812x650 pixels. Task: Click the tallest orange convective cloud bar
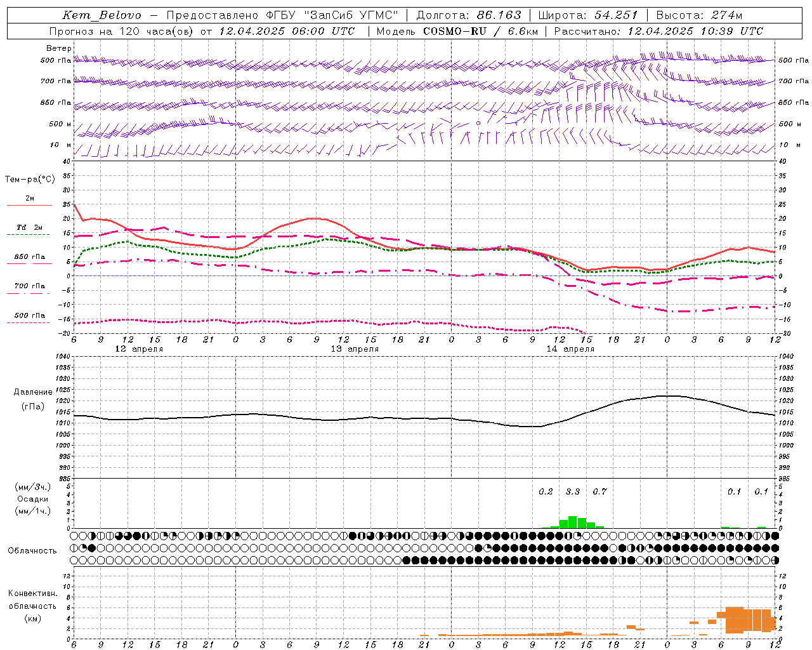pos(735,620)
